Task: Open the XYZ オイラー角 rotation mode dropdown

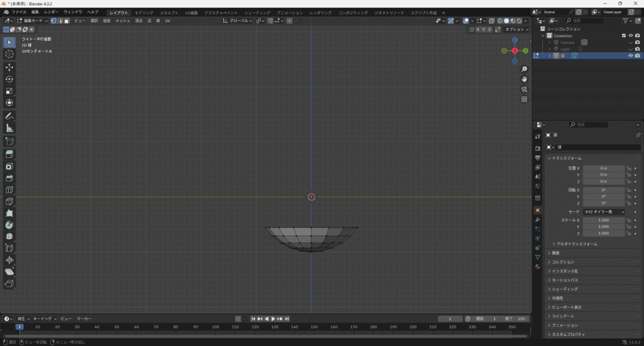Action: (604, 211)
